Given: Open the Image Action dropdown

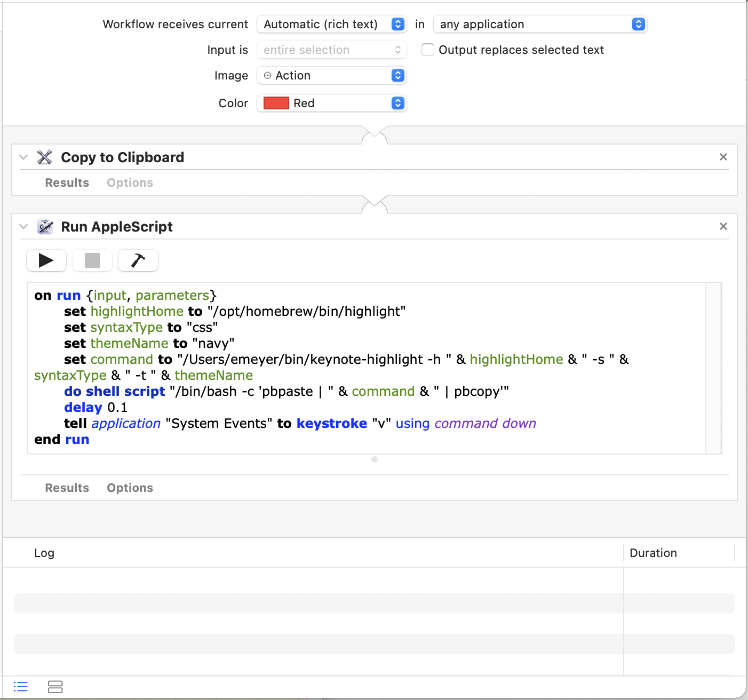Looking at the screenshot, I should [332, 75].
